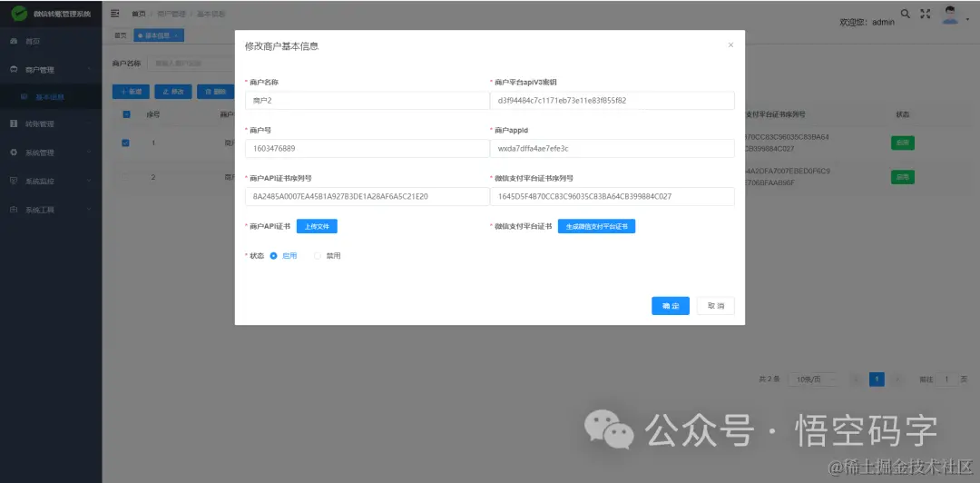The height and width of the screenshot is (483, 980).
Task: Switch to the 首页 page tab
Action: pyautogui.click(x=120, y=35)
